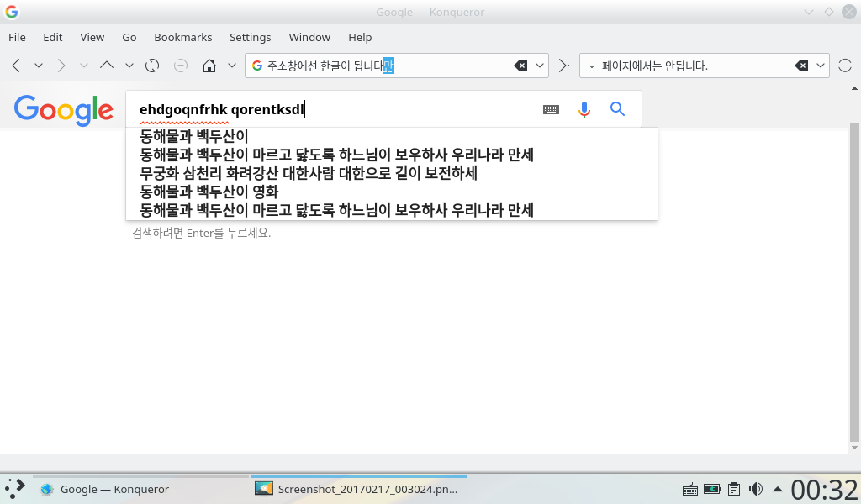The width and height of the screenshot is (861, 504).
Task: Open the Up arrow's dropdown list
Action: (129, 66)
